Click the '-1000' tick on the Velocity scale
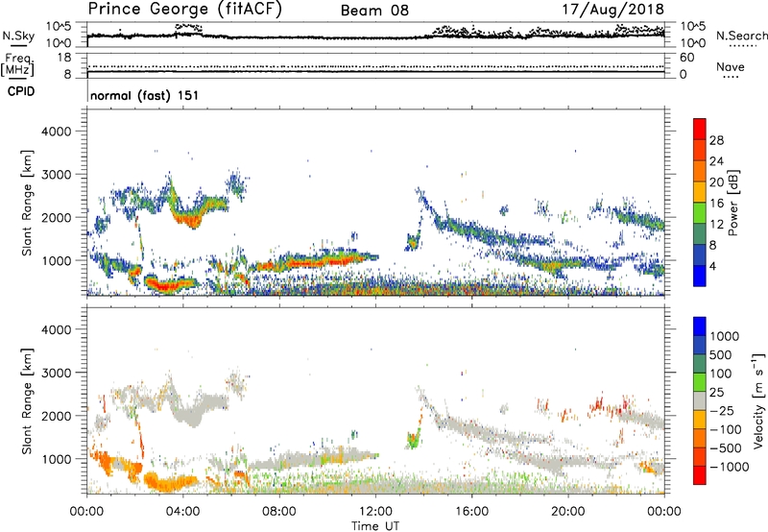The width and height of the screenshot is (768, 532). (729, 467)
